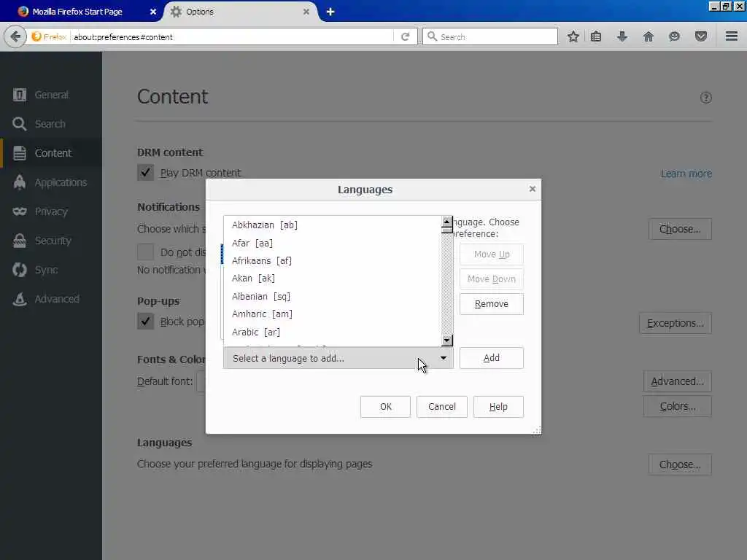The image size is (747, 560).
Task: Choose Abkhazian [ab] from the list
Action: (x=333, y=225)
